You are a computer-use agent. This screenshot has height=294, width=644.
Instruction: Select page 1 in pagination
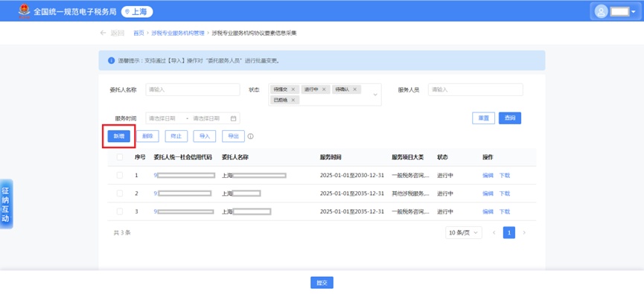point(509,233)
